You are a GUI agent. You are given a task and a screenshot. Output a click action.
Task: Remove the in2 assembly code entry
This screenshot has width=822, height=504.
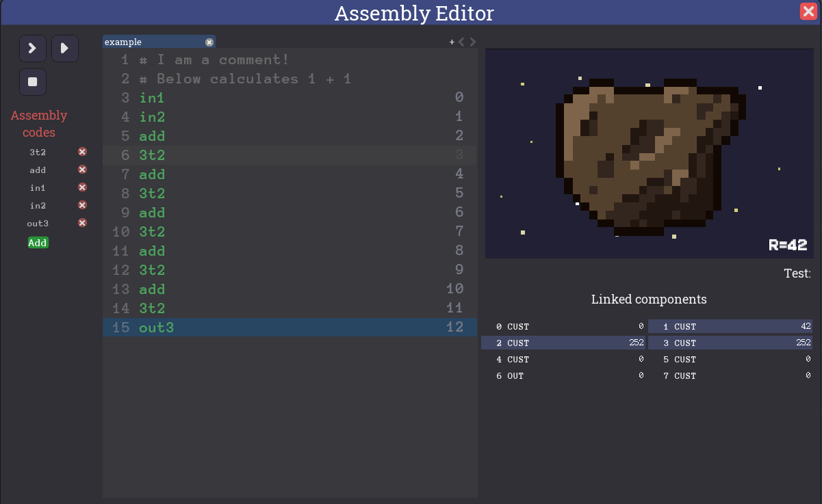tap(82, 205)
